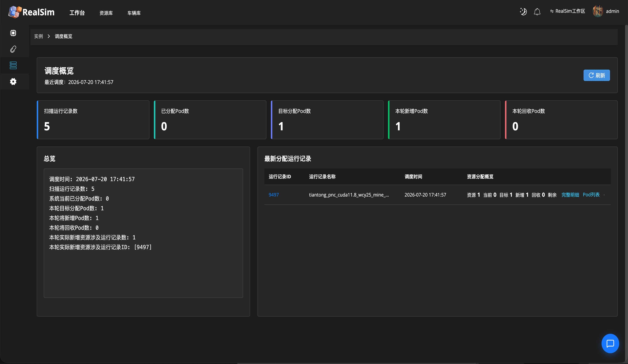Click the 资源分配概览 column header
Viewport: 628px width, 364px height.
coord(480,176)
